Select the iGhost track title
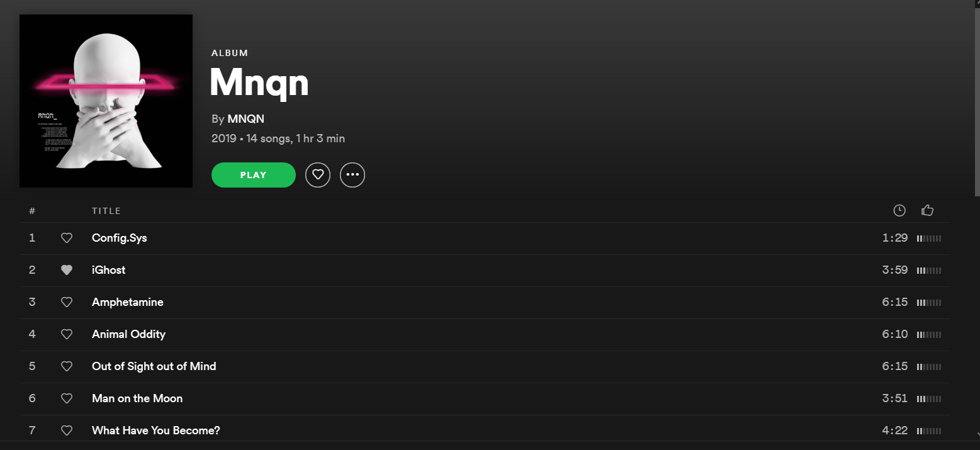The height and width of the screenshot is (450, 980). pyautogui.click(x=108, y=270)
